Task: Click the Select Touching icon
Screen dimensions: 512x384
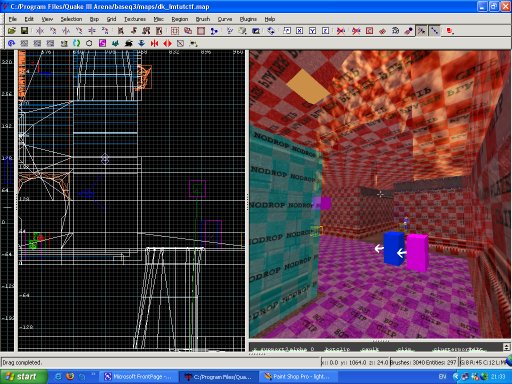Action: pos(134,31)
